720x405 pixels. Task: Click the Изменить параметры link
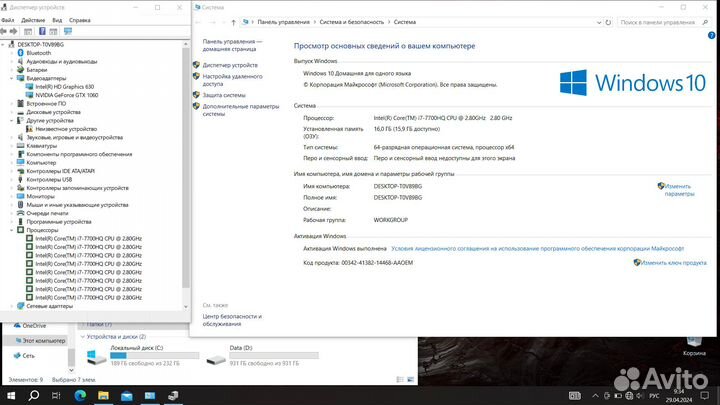[679, 190]
